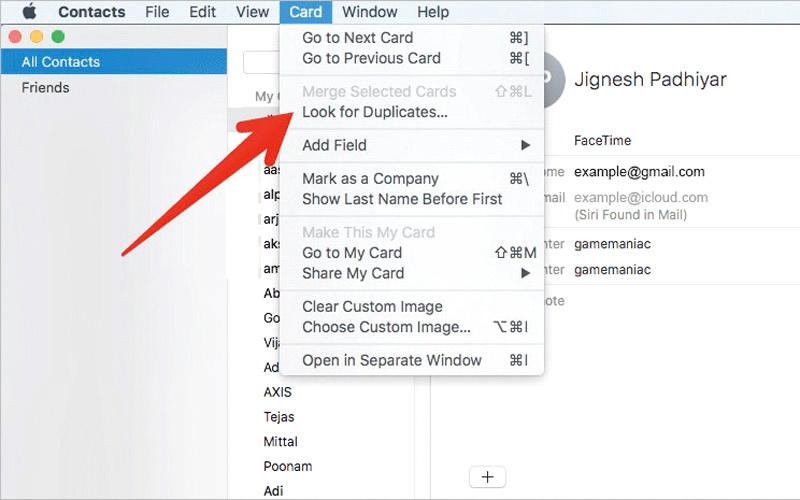Viewport: 800px width, 500px height.
Task: Open the Apple menu icon
Action: (29, 12)
